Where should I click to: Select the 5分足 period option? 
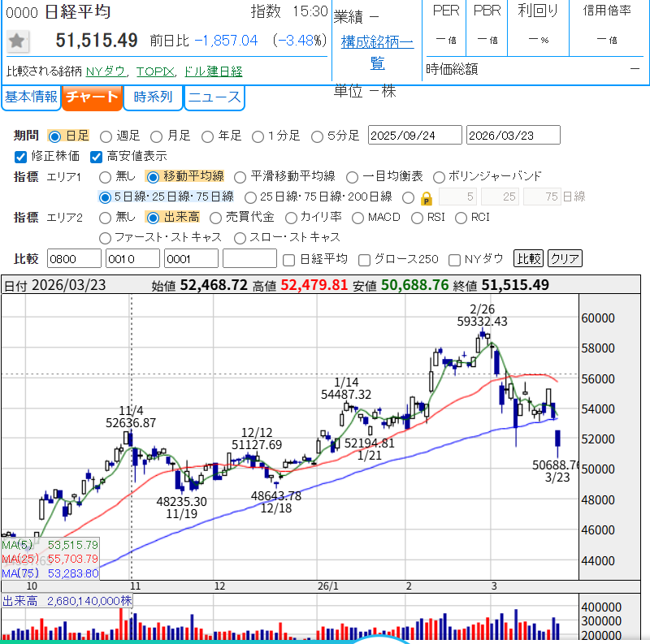[317, 136]
